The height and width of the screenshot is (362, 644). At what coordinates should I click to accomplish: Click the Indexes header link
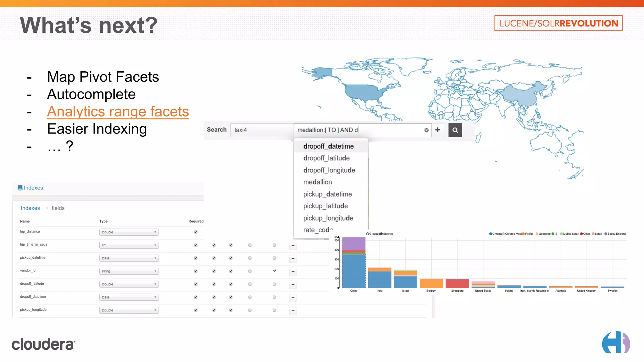click(x=33, y=188)
